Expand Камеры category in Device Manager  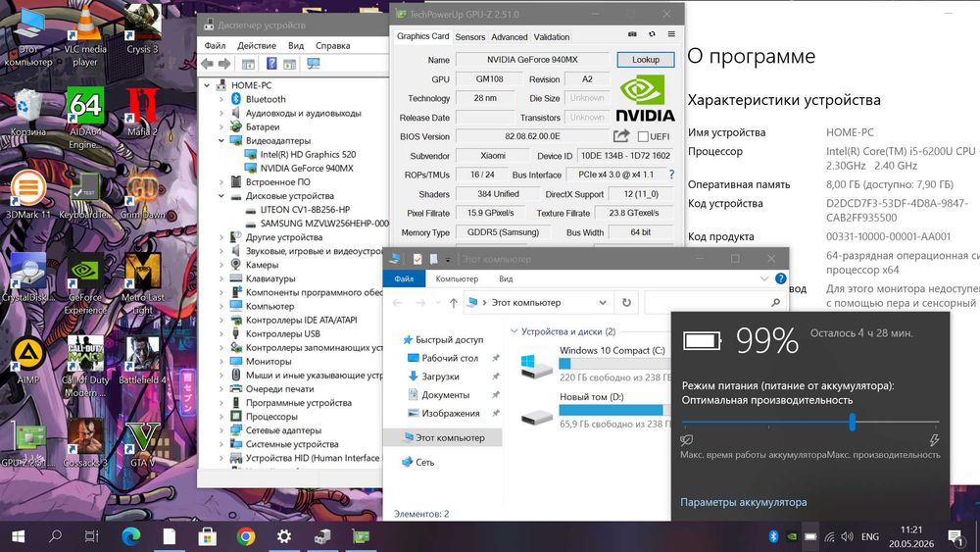point(221,265)
